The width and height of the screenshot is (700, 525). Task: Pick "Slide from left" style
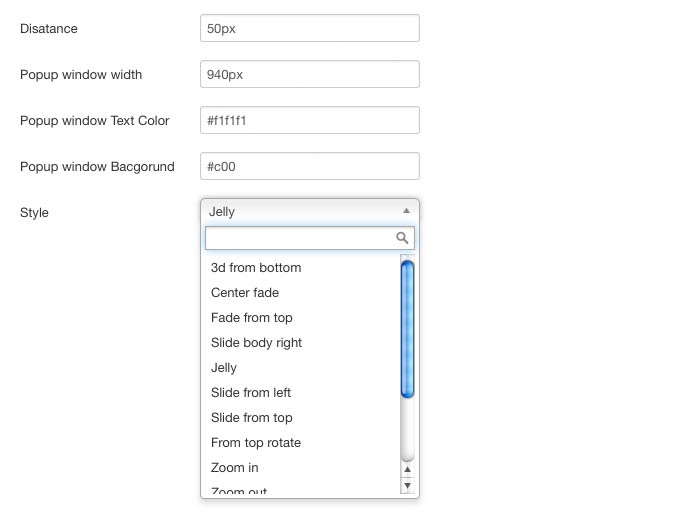251,393
